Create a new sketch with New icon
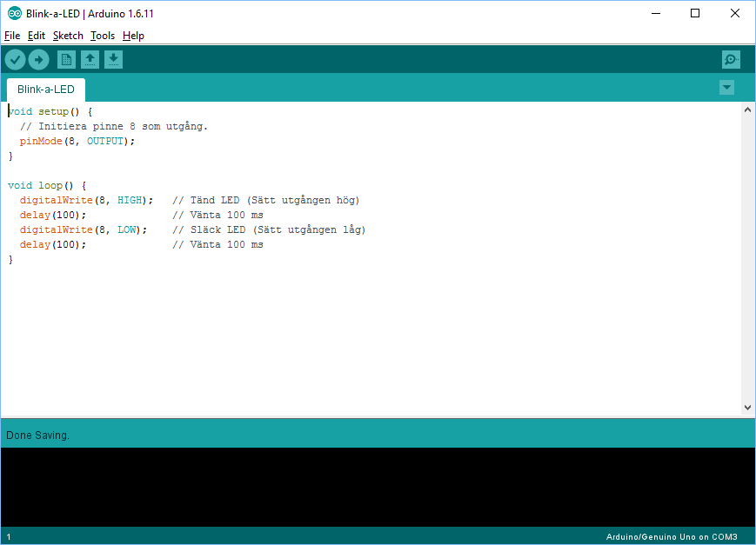This screenshot has height=545, width=756. click(66, 60)
